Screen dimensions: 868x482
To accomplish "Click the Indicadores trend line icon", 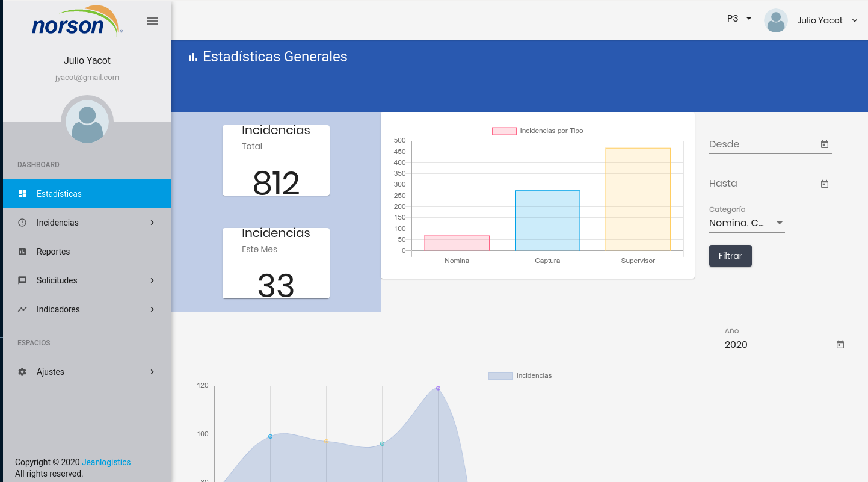I will [x=22, y=309].
